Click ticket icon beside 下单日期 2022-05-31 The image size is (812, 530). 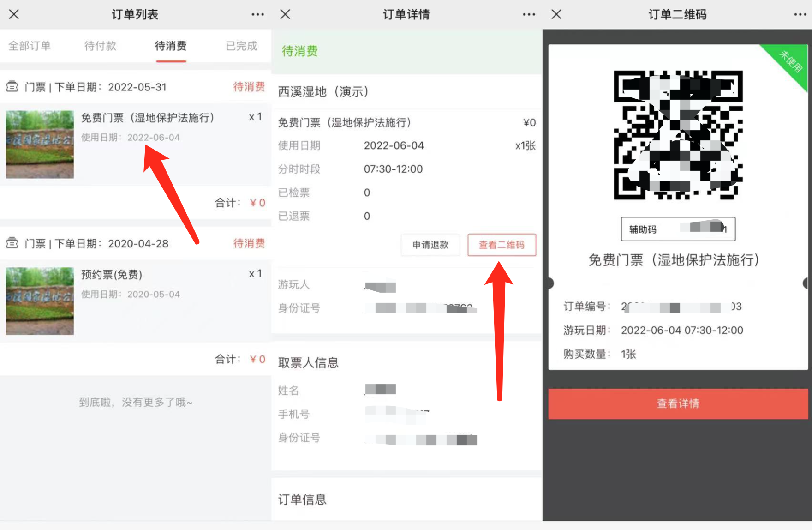point(12,86)
